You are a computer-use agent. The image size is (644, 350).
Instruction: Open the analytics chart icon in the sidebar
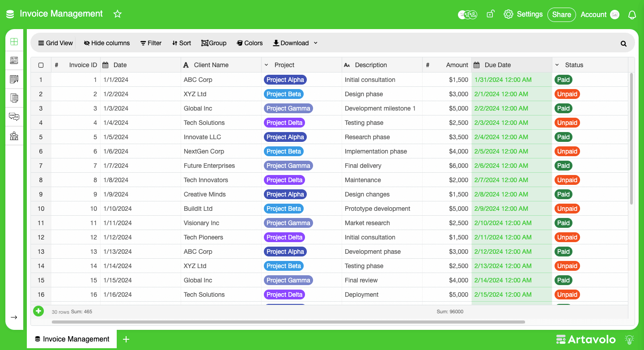14,136
